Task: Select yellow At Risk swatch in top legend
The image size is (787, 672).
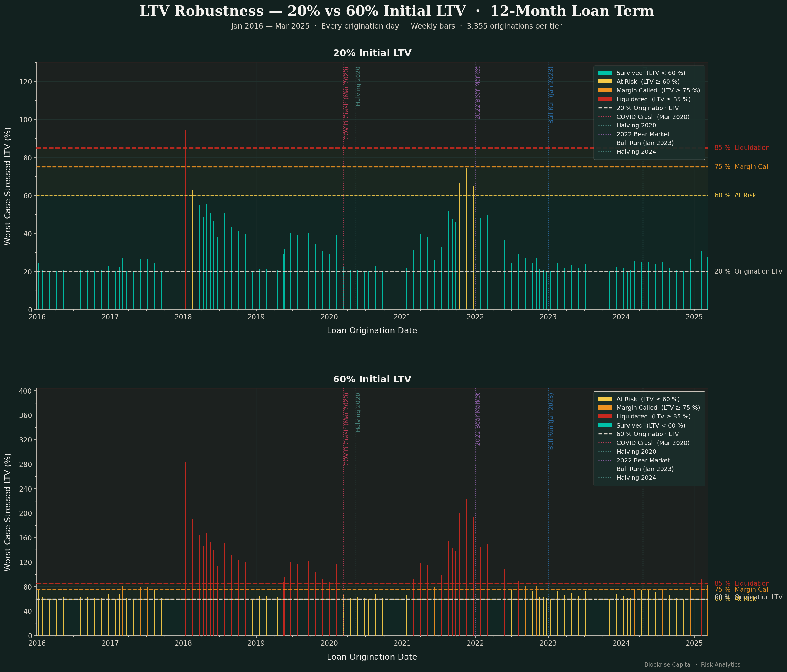Action: 605,82
